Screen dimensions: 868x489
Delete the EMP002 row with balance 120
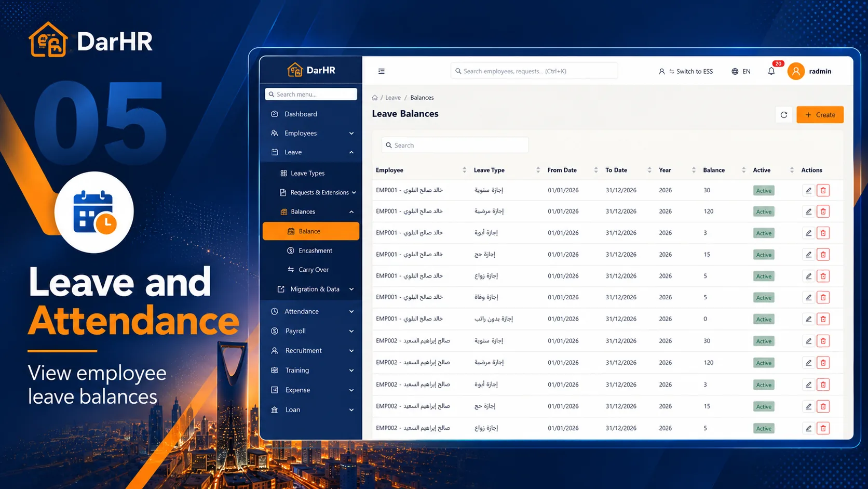pyautogui.click(x=823, y=363)
